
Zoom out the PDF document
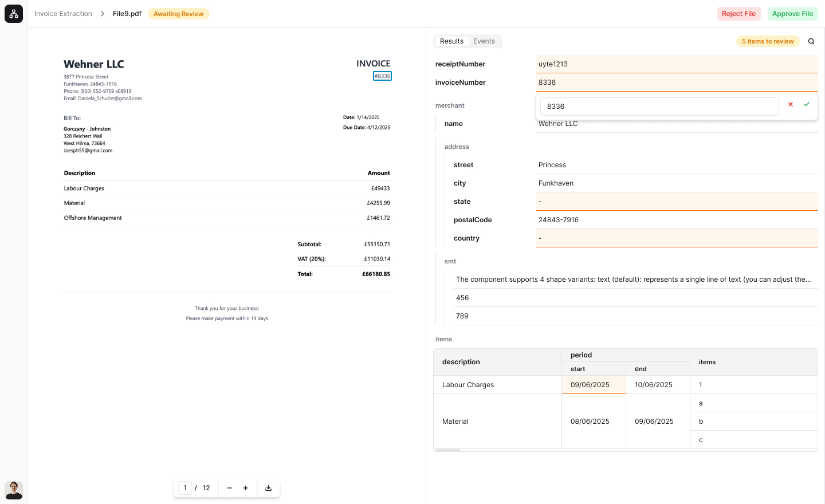coord(229,488)
